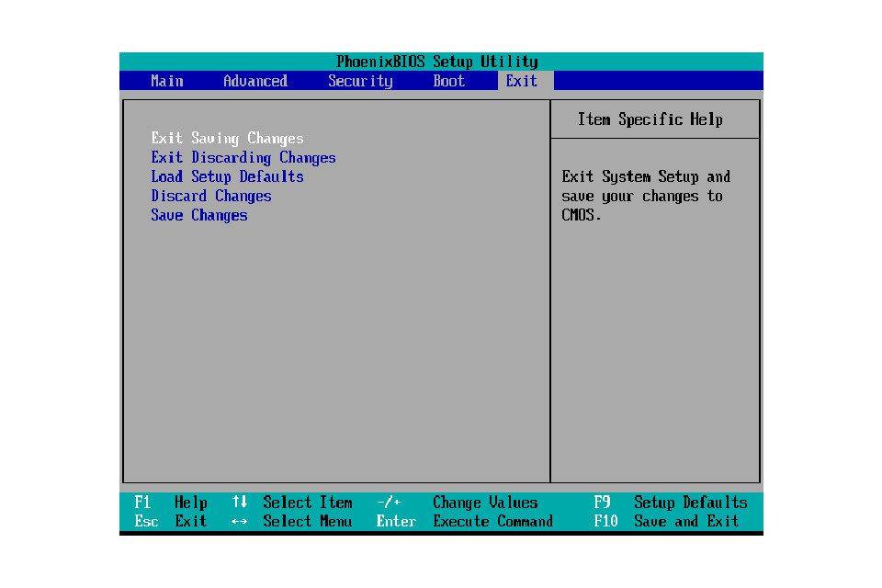Click the F10 Save and Exit hint

pyautogui.click(x=667, y=521)
